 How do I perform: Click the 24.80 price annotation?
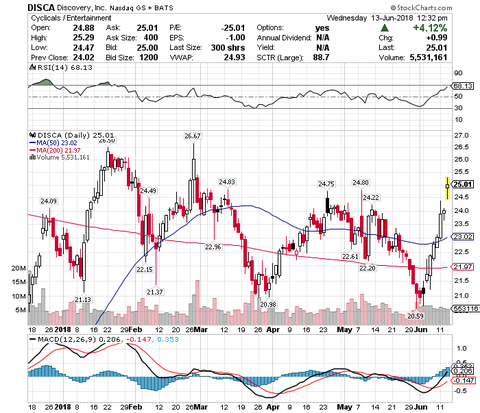(361, 182)
